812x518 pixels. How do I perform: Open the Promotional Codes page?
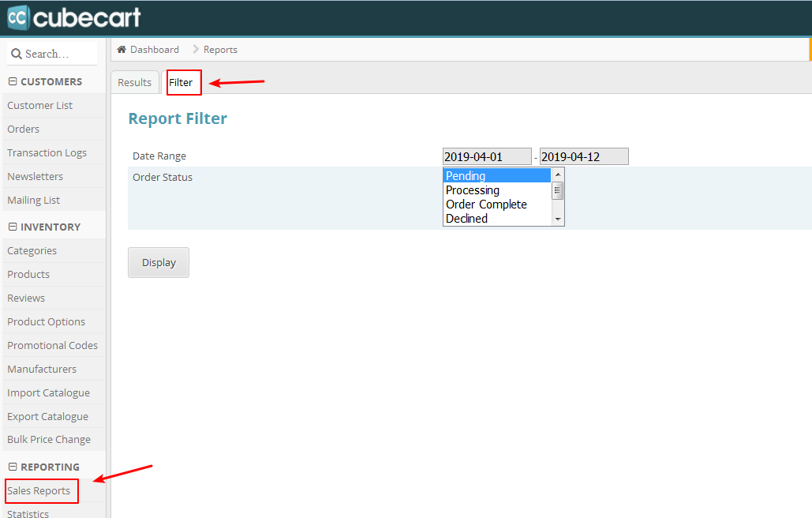[52, 345]
